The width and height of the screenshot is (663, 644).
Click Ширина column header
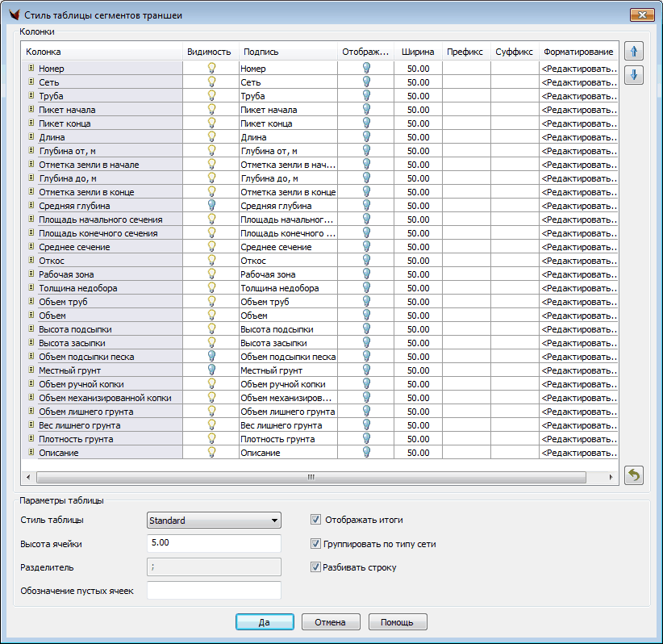[x=418, y=52]
